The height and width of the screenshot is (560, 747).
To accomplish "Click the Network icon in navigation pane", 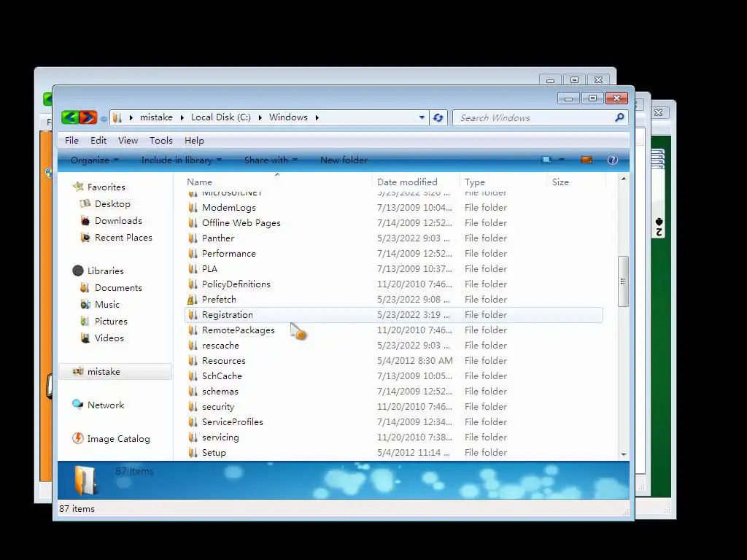I will (x=77, y=405).
